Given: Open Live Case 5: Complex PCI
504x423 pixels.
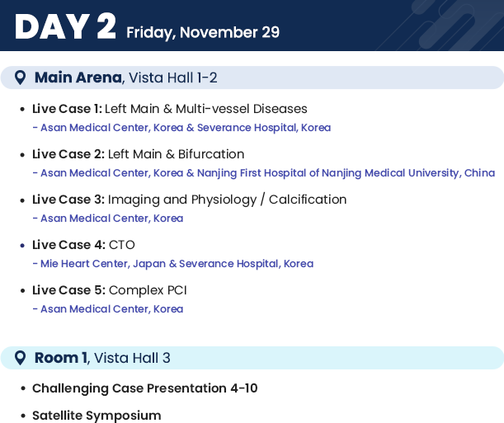Looking at the screenshot, I should click(109, 290).
